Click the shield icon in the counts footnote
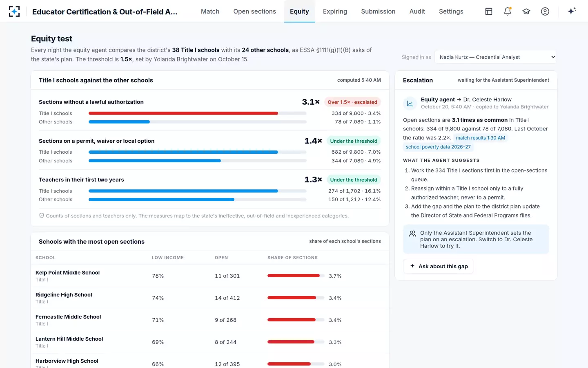This screenshot has height=368, width=588. click(x=41, y=215)
